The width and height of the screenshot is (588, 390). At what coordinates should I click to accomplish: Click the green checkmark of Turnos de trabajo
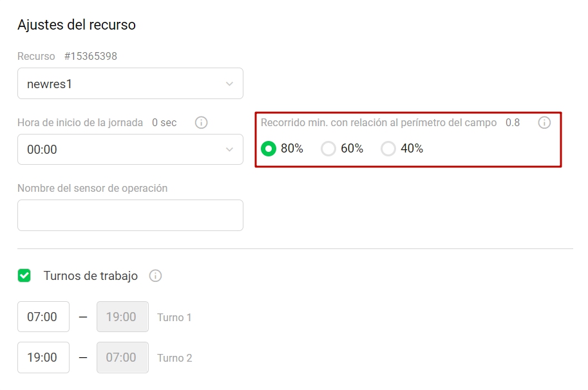(24, 275)
